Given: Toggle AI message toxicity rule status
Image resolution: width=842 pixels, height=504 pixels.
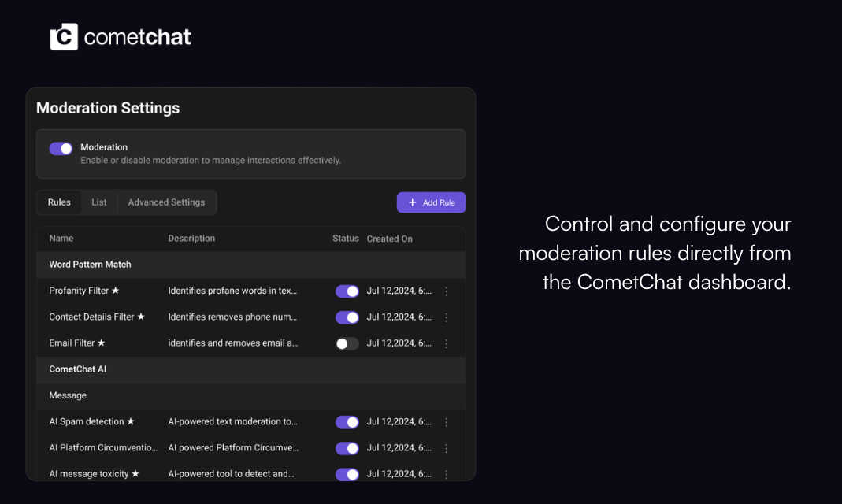Looking at the screenshot, I should [x=347, y=475].
